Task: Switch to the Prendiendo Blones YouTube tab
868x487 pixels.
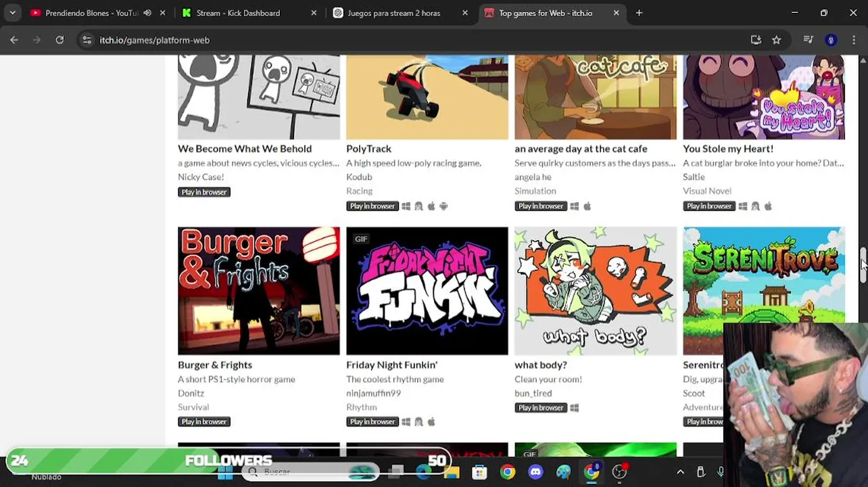Action: [x=91, y=13]
